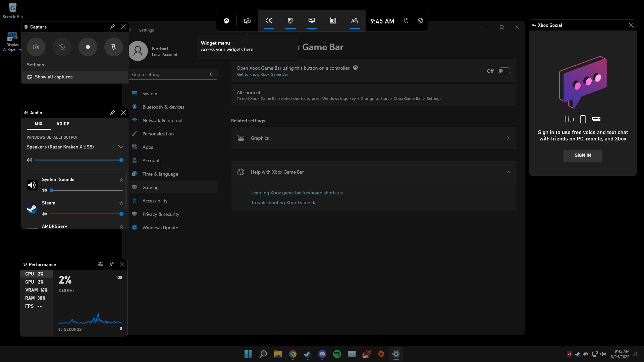Open Troubleshooting Xbox Game Bar link
The image size is (644, 362).
pos(284,202)
